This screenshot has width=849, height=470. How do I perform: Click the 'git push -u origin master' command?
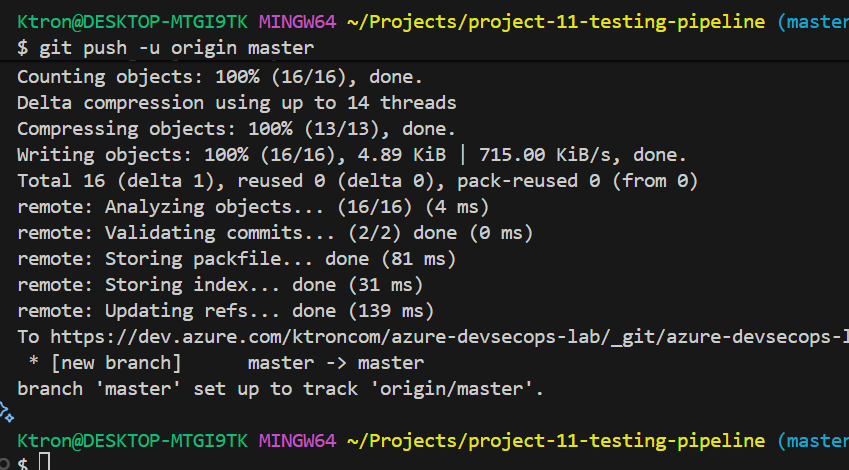(176, 47)
